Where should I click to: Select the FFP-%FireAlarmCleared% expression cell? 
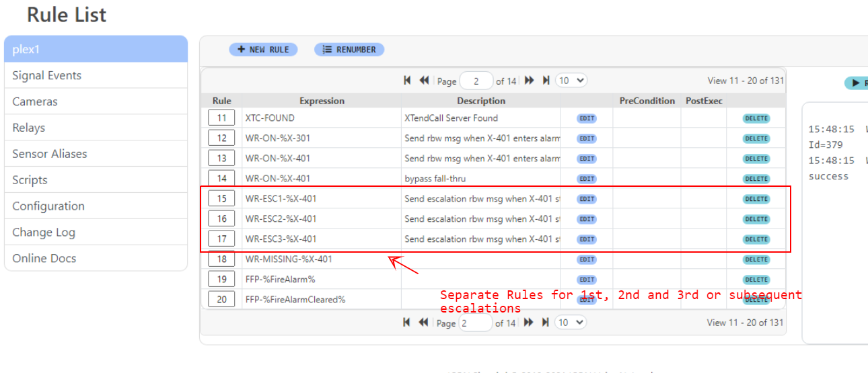click(322, 299)
